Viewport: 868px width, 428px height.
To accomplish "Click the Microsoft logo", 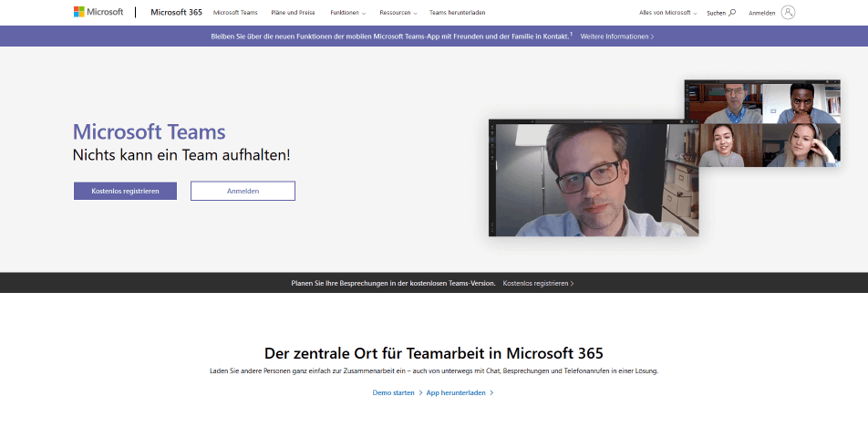I will (98, 12).
